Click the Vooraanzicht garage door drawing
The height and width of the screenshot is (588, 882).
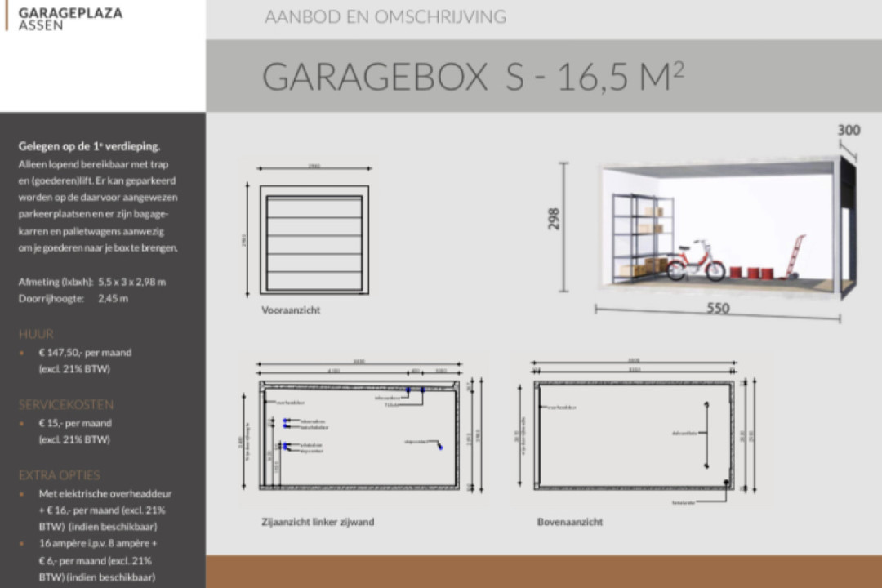coord(314,240)
